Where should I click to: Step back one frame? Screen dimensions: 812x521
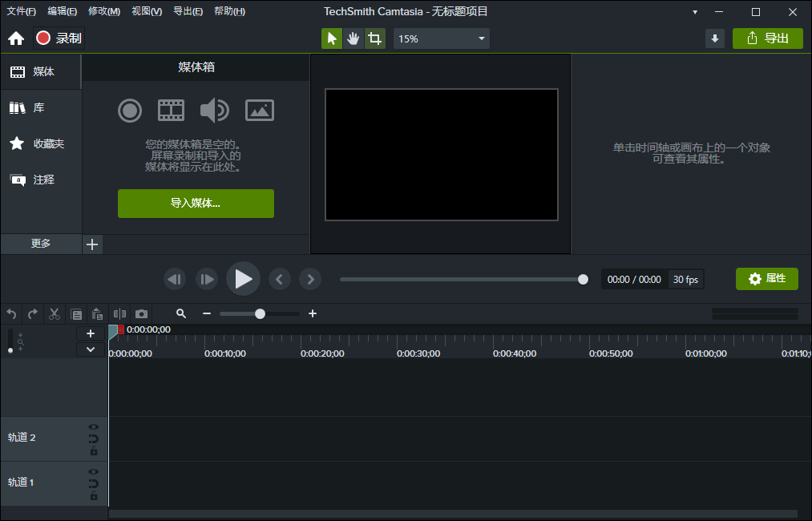pyautogui.click(x=175, y=280)
